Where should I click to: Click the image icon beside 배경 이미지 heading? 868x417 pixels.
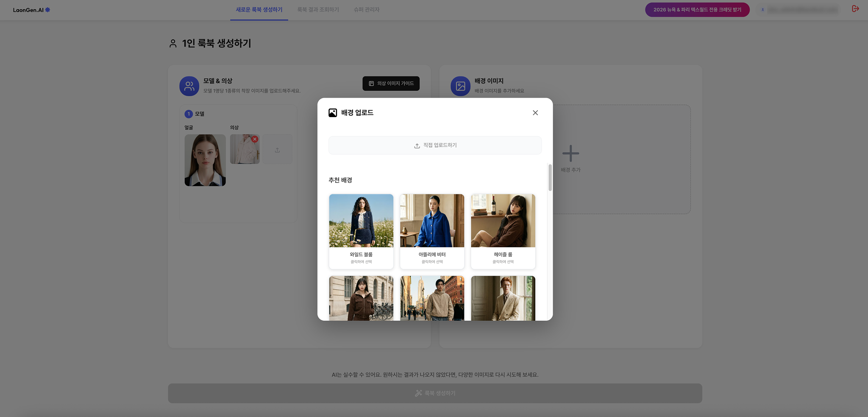point(461,86)
